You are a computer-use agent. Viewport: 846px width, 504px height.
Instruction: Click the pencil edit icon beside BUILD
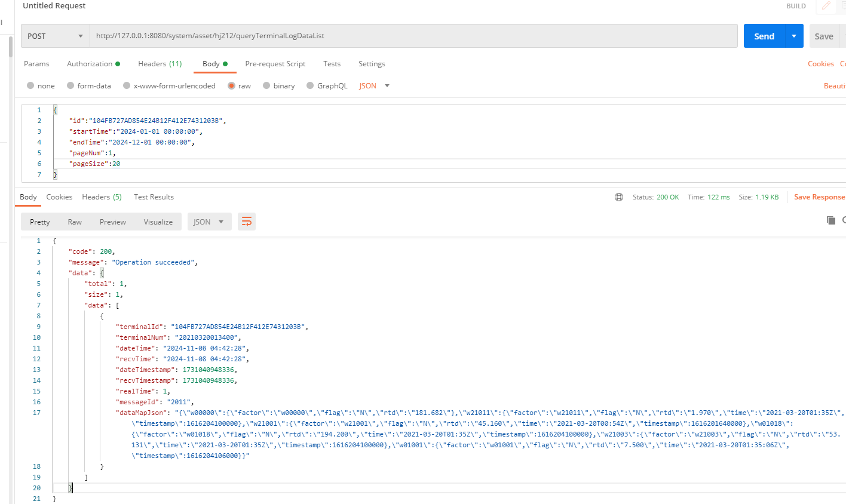pos(826,6)
